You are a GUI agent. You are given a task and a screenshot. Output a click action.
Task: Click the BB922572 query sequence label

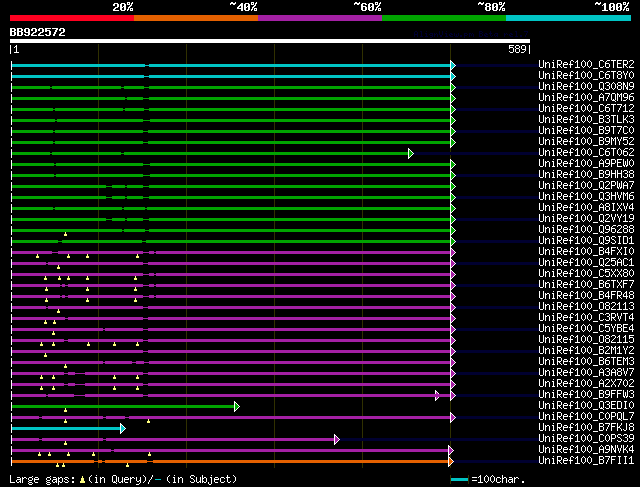pyautogui.click(x=38, y=32)
